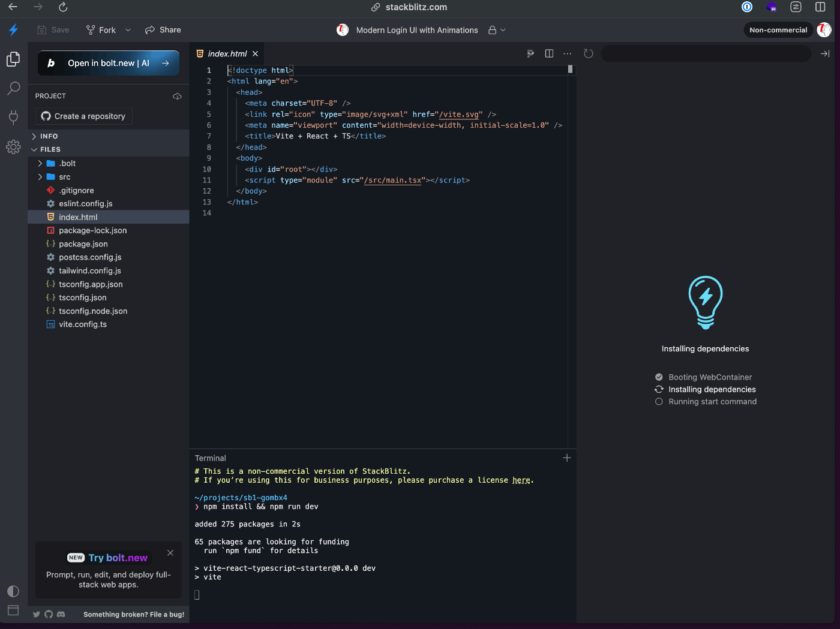
Task: Click the Share button
Action: click(x=163, y=30)
